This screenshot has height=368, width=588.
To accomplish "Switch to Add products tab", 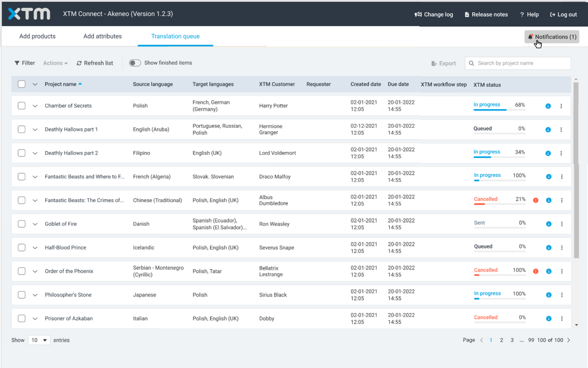I will click(x=37, y=36).
